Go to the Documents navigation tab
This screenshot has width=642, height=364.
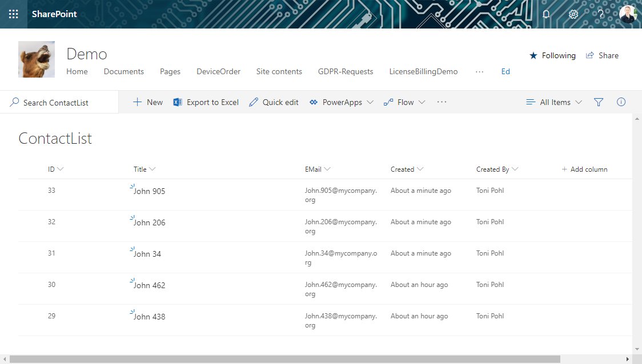[124, 71]
